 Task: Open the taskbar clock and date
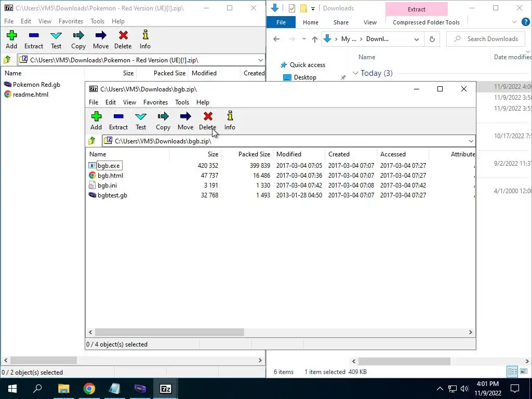point(487,389)
